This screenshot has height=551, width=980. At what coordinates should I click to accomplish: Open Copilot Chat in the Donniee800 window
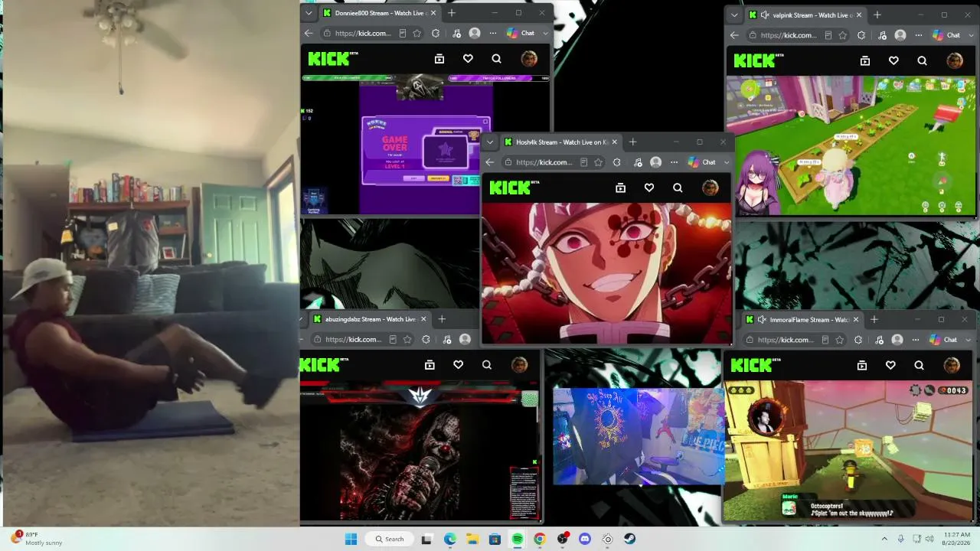coord(521,34)
